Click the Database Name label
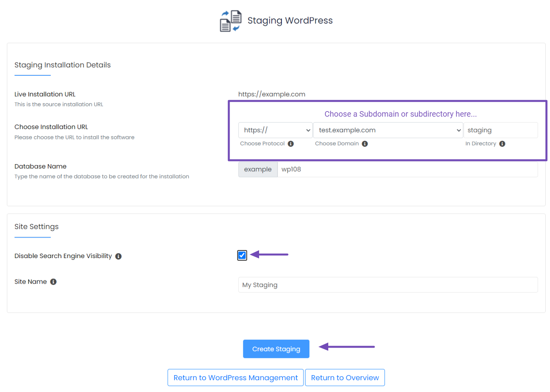The image size is (550, 392). click(x=40, y=167)
